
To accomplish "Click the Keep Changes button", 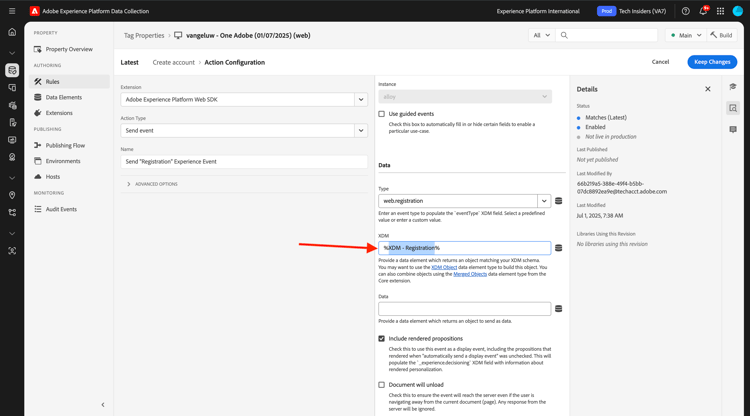I will [712, 62].
